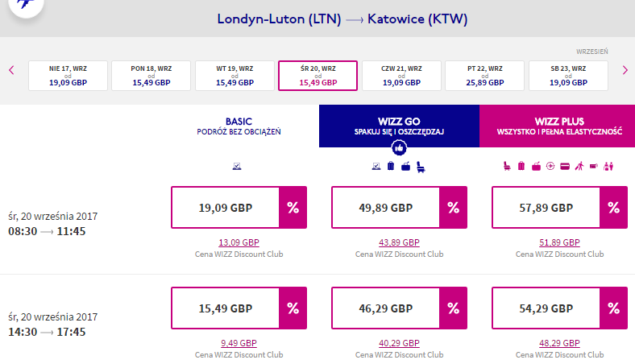635x364 pixels.
Task: Click the thumbs-up badge under WIZZ GO
Action: 399,148
